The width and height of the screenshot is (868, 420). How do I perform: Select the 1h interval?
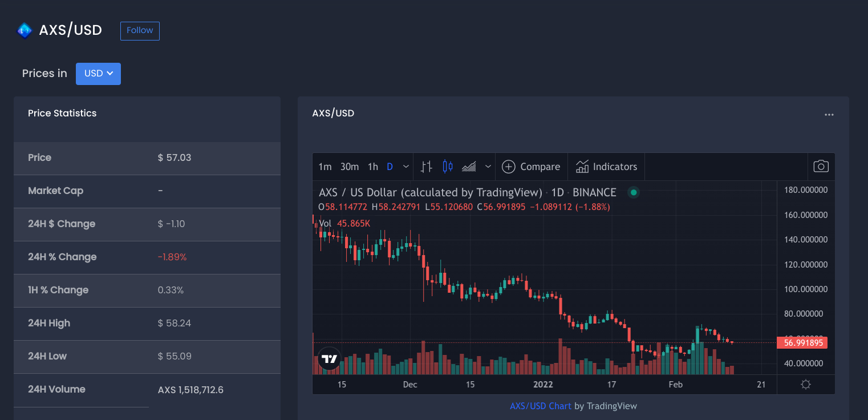pos(373,167)
